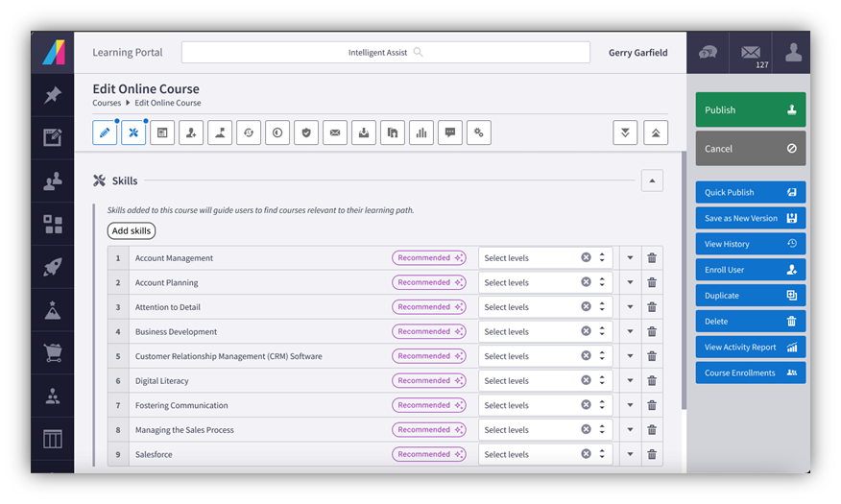Click Enroll User
This screenshot has height=504, width=841.
click(x=751, y=270)
